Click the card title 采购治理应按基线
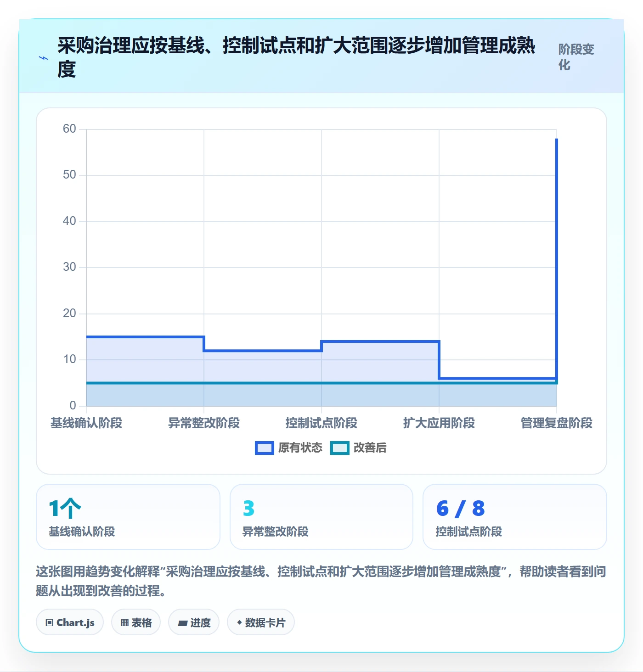 click(x=296, y=57)
